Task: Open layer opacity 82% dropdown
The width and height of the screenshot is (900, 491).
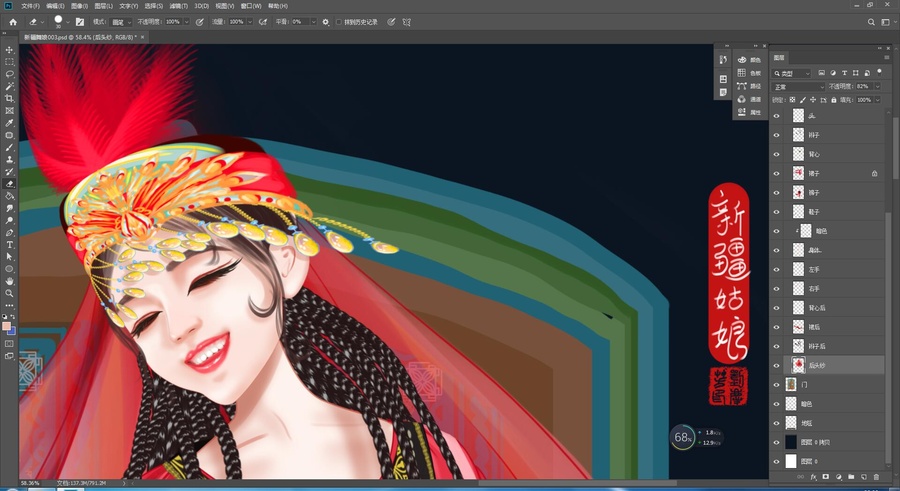Action: click(878, 87)
